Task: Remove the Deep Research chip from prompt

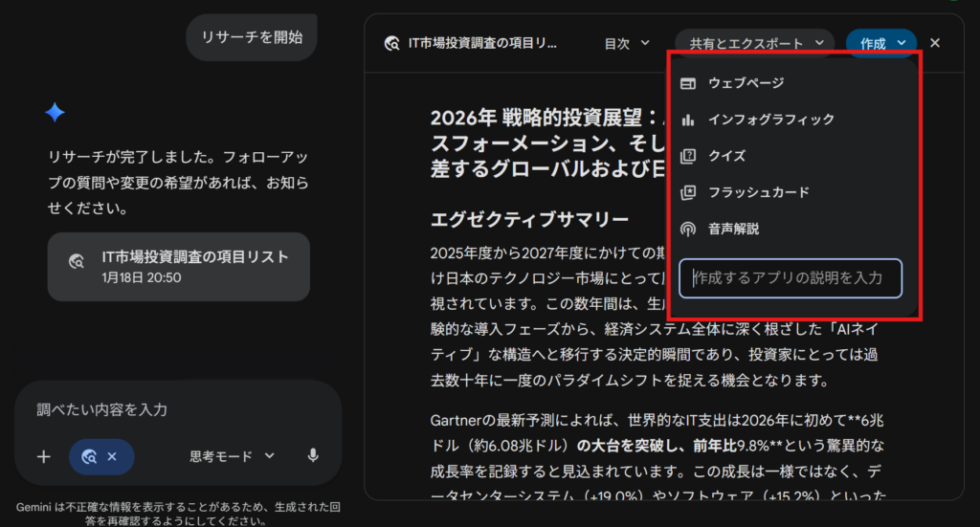Action: click(112, 456)
